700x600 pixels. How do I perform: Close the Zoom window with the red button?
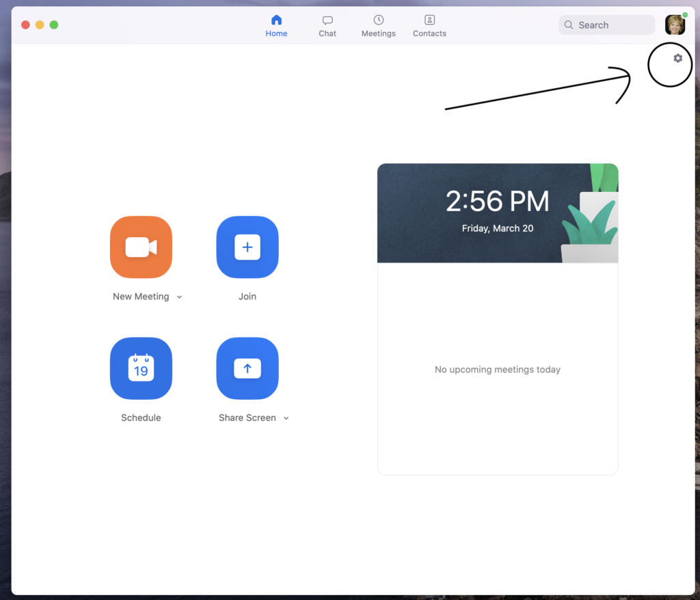coord(25,25)
